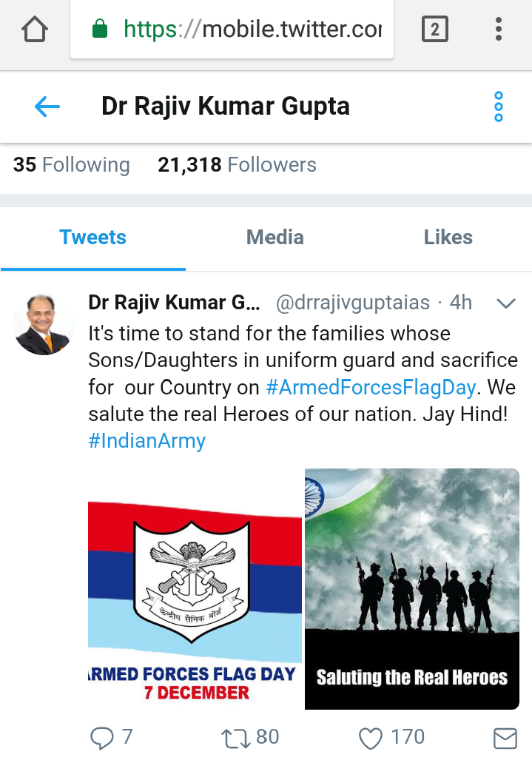Go back using the blue arrow

coord(47,107)
